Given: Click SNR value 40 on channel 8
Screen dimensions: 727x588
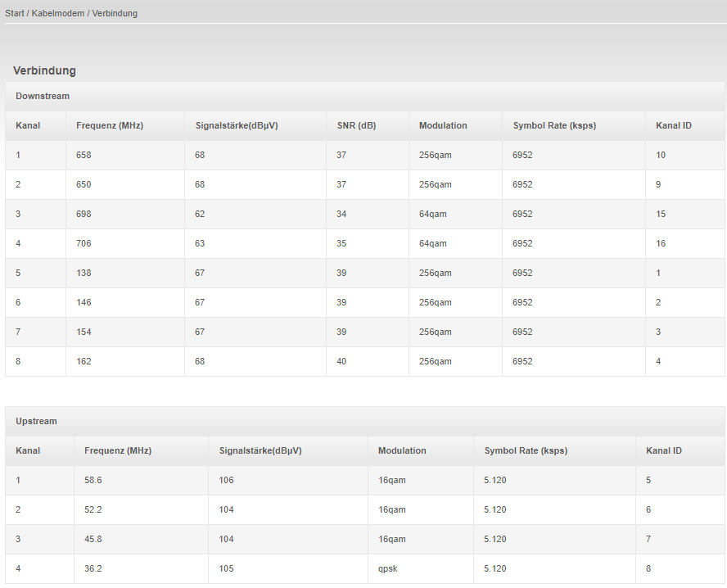Looking at the screenshot, I should pyautogui.click(x=368, y=361).
